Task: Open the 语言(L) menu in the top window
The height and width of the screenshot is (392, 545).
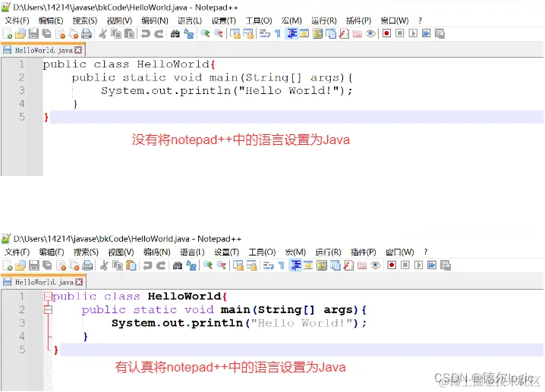Action: [x=190, y=20]
